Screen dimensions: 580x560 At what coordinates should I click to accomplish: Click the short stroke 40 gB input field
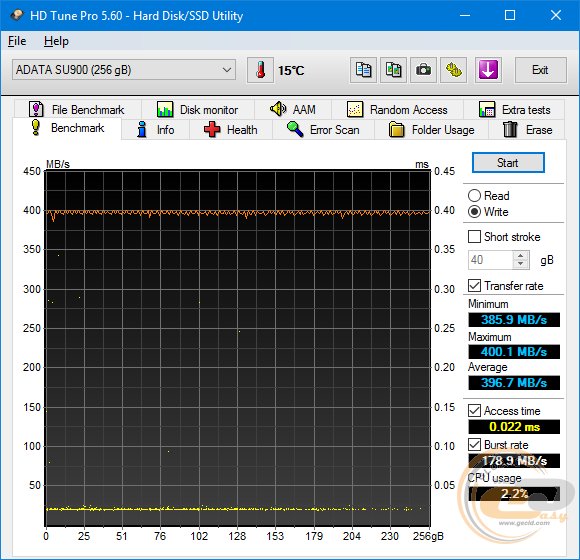[490, 260]
